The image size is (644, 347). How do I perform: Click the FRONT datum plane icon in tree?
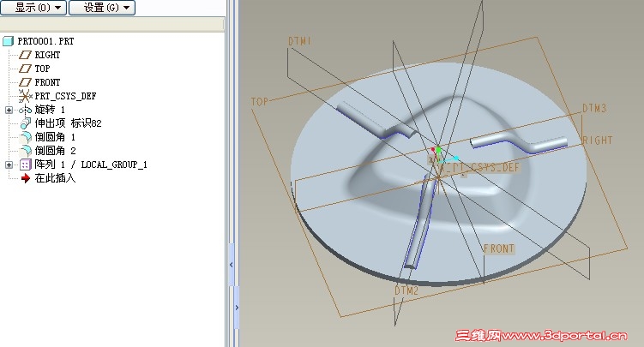(26, 82)
